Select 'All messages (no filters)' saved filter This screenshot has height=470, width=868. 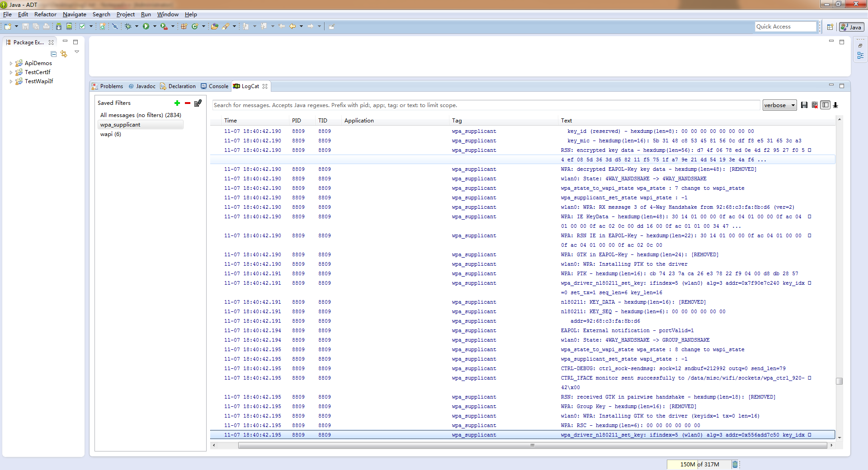141,115
